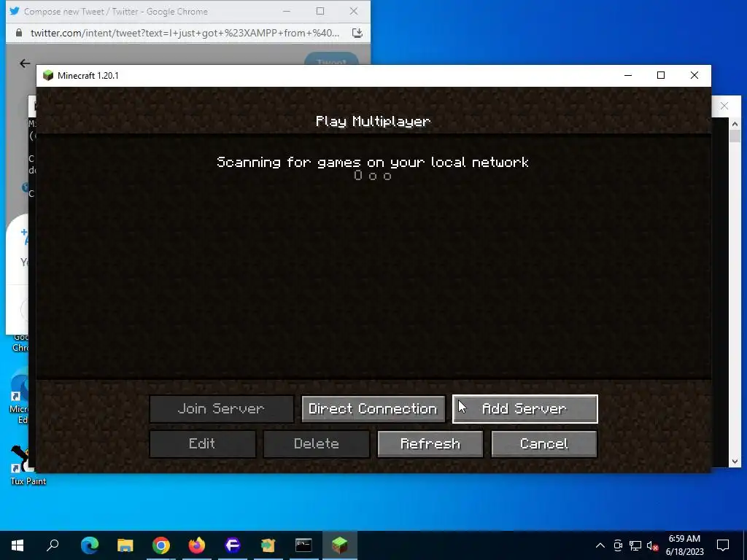
Task: Open File Explorer from the taskbar
Action: click(x=125, y=545)
